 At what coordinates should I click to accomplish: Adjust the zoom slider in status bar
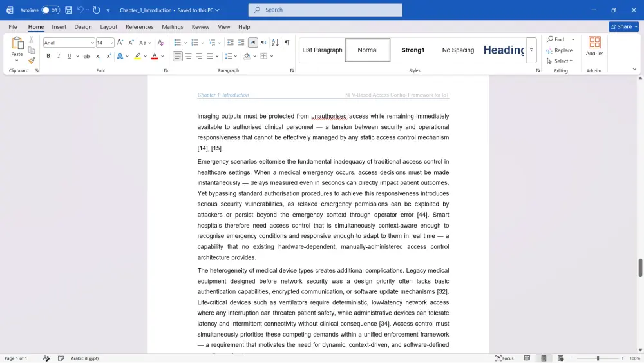pyautogui.click(x=598, y=358)
